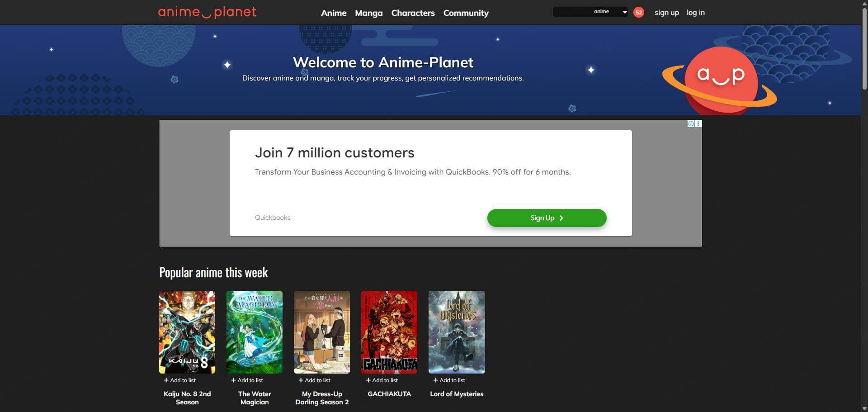Open the Quickbooks advertiser link
This screenshot has height=412, width=868.
click(272, 218)
